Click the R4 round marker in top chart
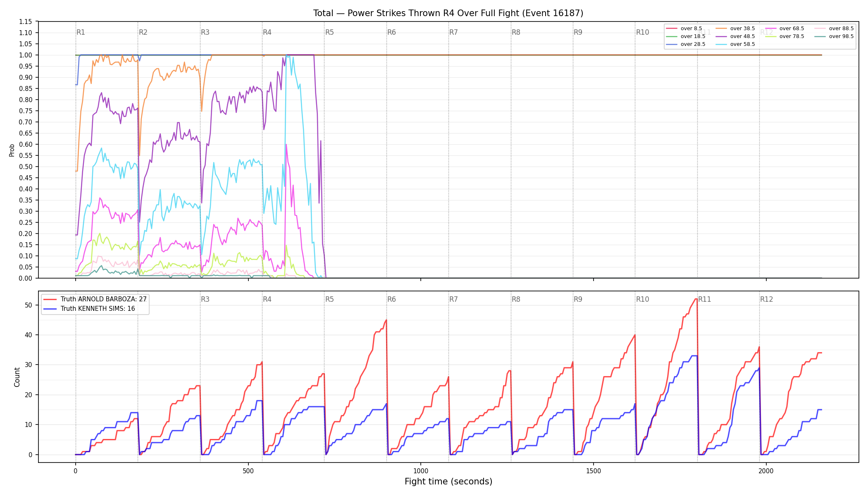Image resolution: width=868 pixels, height=496 pixels. pyautogui.click(x=267, y=32)
